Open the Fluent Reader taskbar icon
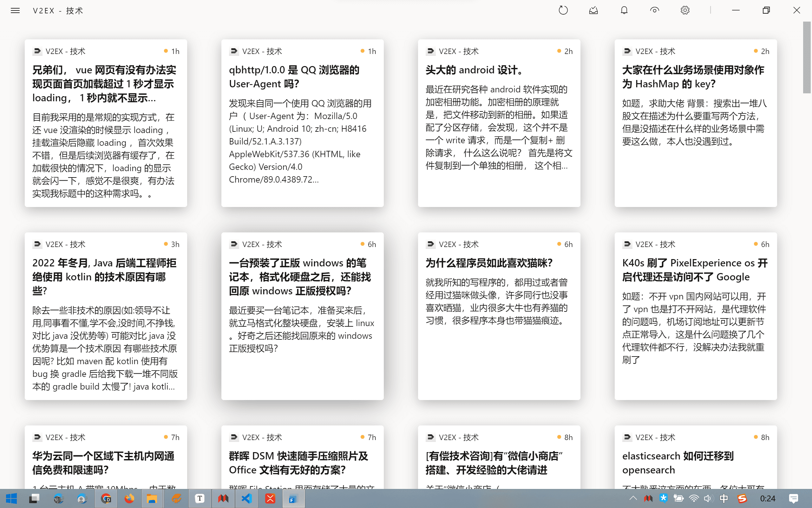This screenshot has width=812, height=508. [x=293, y=498]
